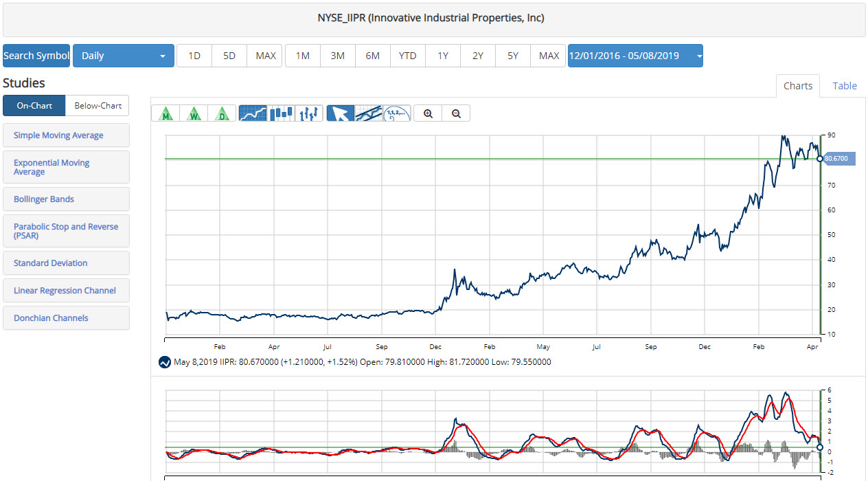
Task: Select MAX range next to 5Y
Action: (x=549, y=56)
